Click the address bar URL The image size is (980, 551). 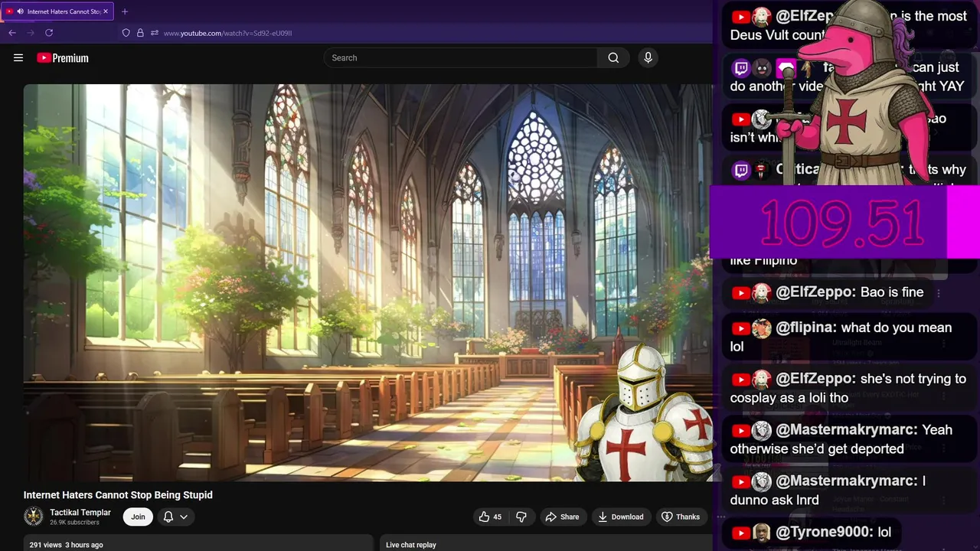[227, 33]
